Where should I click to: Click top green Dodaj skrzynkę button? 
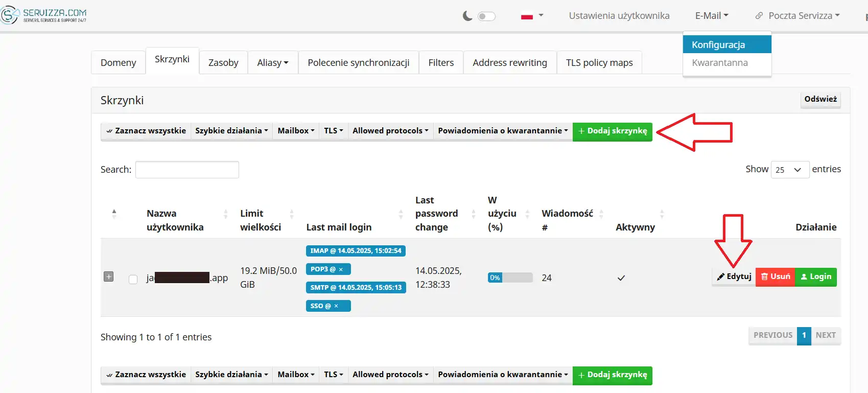click(612, 131)
